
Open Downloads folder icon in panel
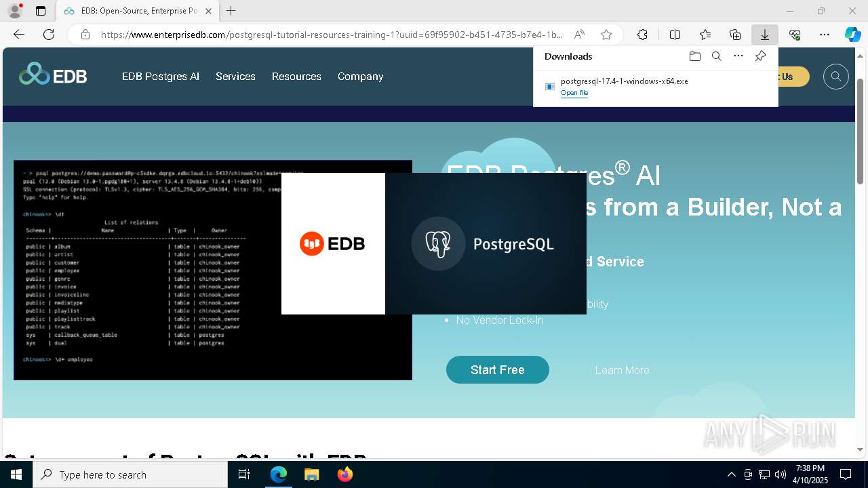pos(694,56)
